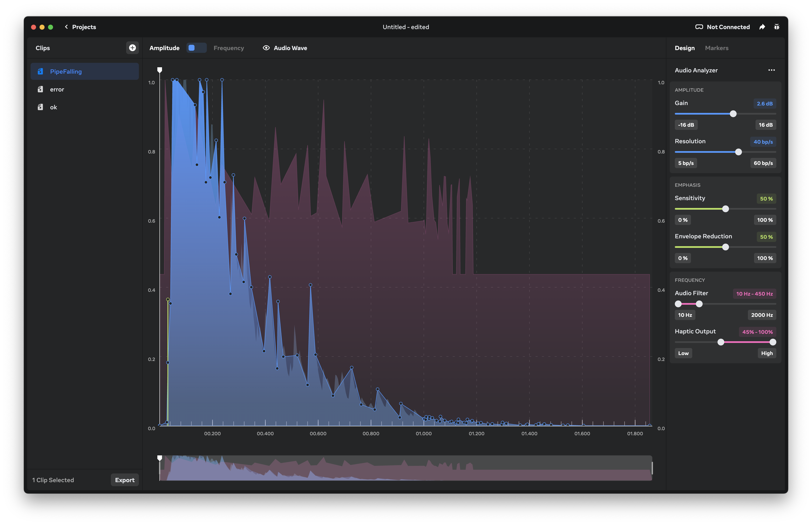Report a bug using the bug icon

point(777,27)
